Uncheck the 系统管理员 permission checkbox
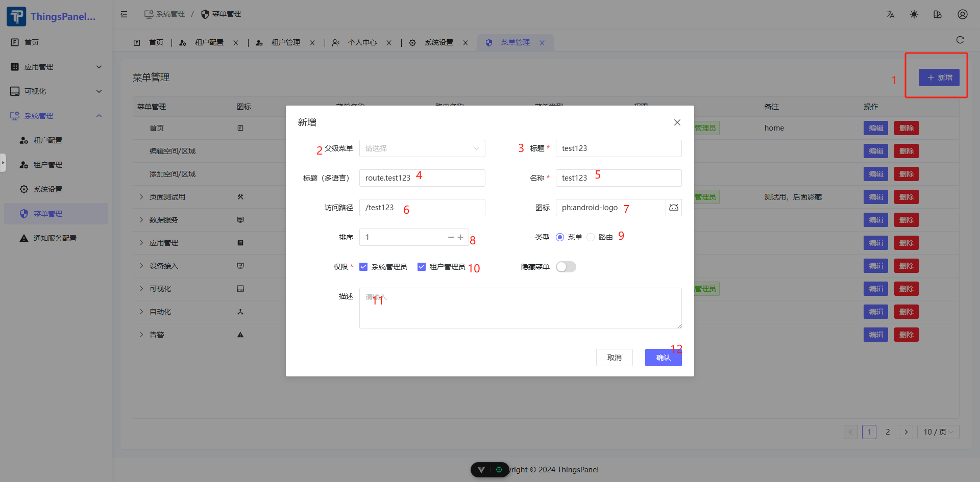Viewport: 980px width, 482px height. pyautogui.click(x=363, y=267)
